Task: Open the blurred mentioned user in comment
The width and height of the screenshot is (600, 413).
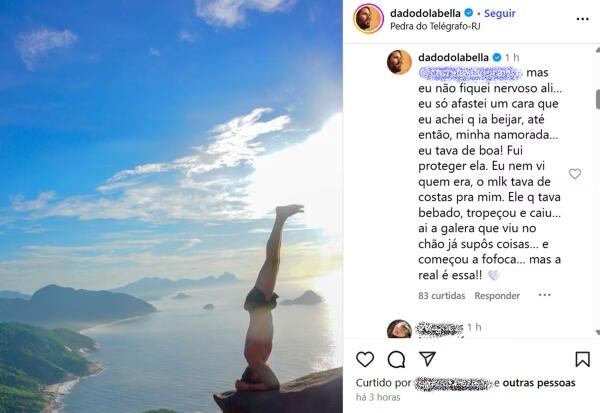Action: (x=470, y=73)
